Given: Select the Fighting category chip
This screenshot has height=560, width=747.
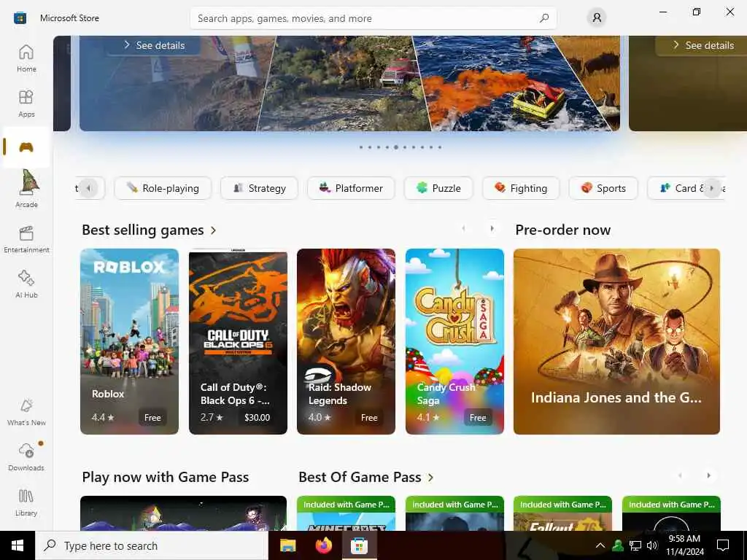Looking at the screenshot, I should 521,188.
